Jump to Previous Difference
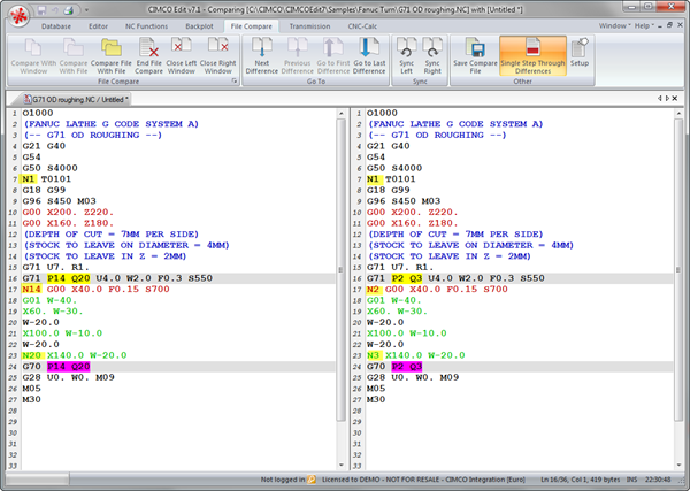The width and height of the screenshot is (690, 491). click(297, 56)
